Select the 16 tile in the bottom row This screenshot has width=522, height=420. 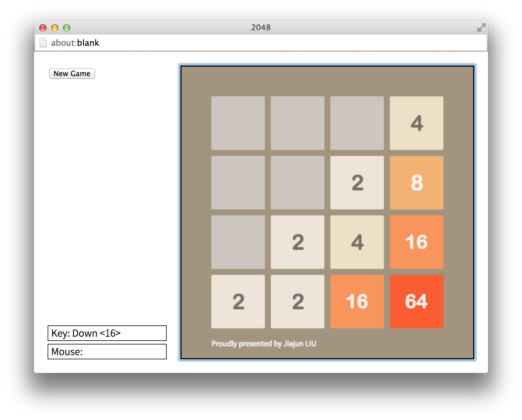(357, 301)
